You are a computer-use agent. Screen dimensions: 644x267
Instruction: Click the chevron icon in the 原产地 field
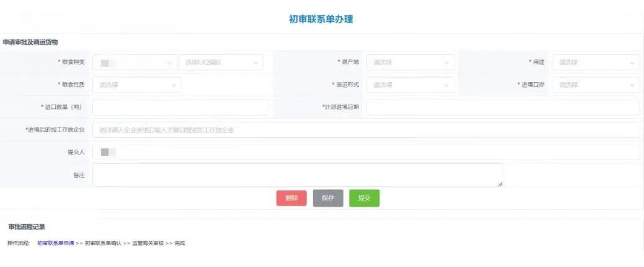point(446,63)
